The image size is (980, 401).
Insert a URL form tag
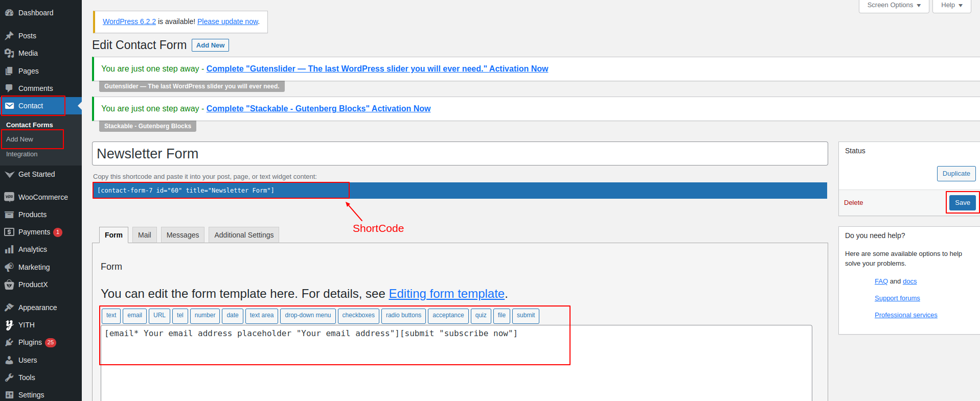159,316
